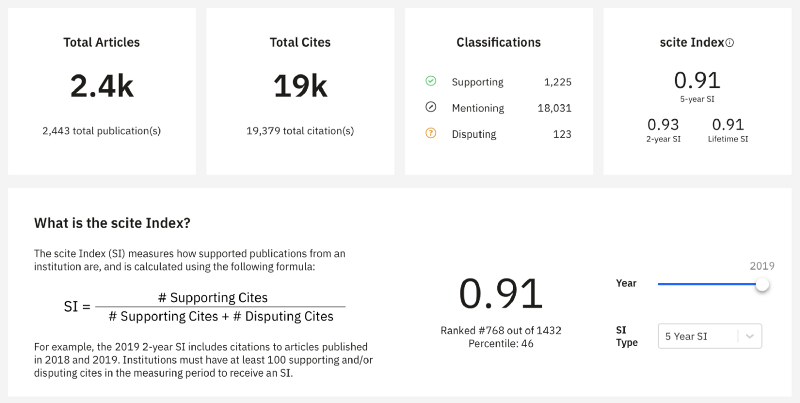Screen dimensions: 800x403
Task: Click the Disputing count 123
Action: point(562,133)
